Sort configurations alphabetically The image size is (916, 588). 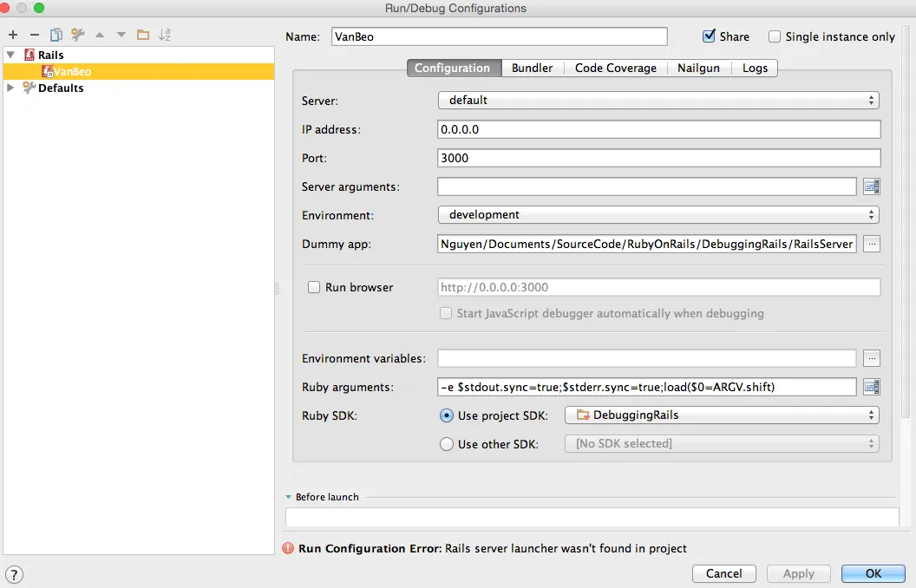coord(165,35)
